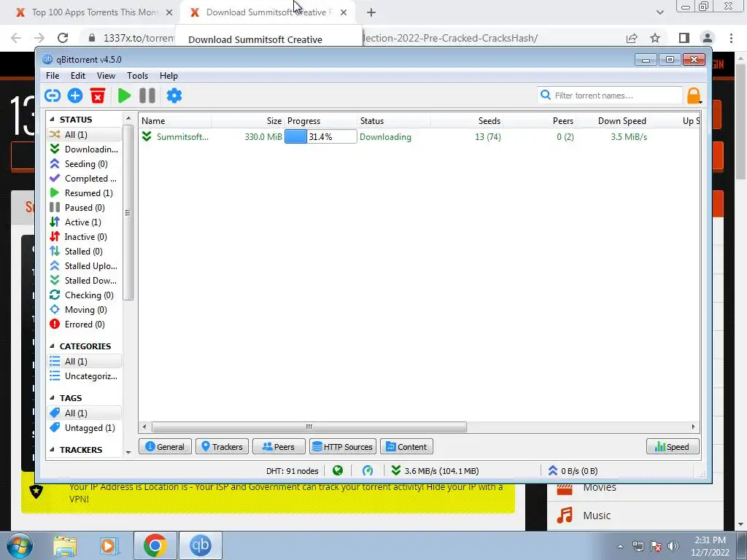The height and width of the screenshot is (560, 747).
Task: Select the Seeding (0) filter
Action: pyautogui.click(x=85, y=164)
